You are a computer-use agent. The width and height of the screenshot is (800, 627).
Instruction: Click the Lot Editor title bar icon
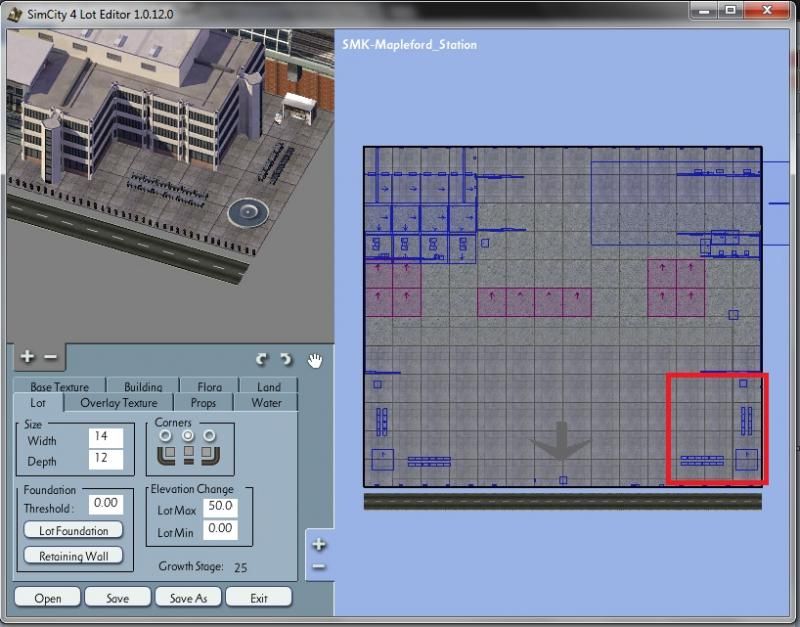(x=15, y=13)
